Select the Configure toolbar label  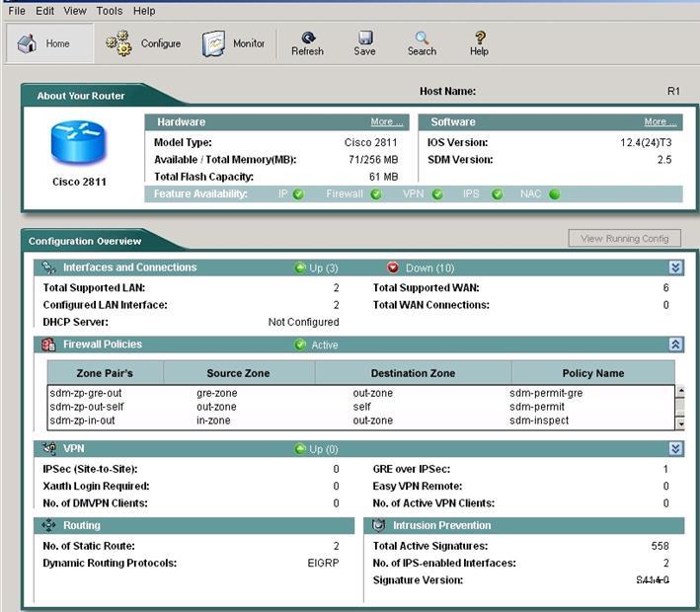click(x=161, y=43)
